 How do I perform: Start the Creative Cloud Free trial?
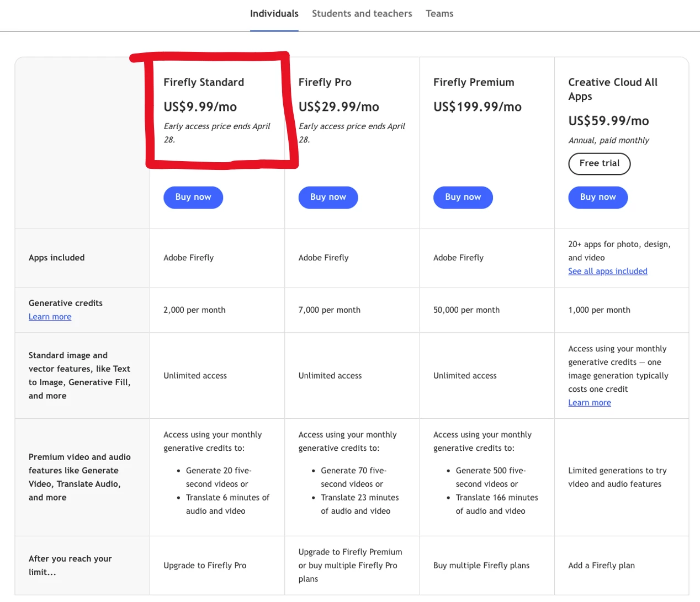(600, 163)
